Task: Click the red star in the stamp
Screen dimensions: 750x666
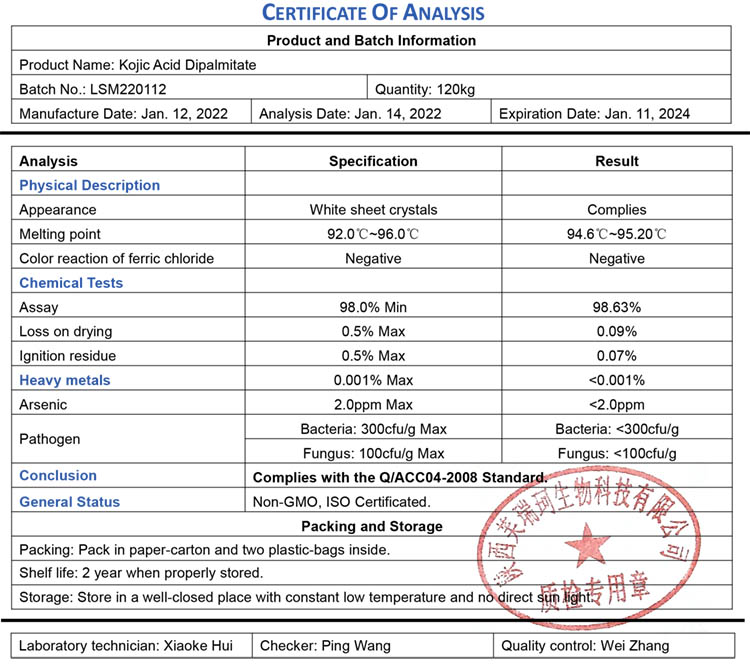Action: pos(588,548)
